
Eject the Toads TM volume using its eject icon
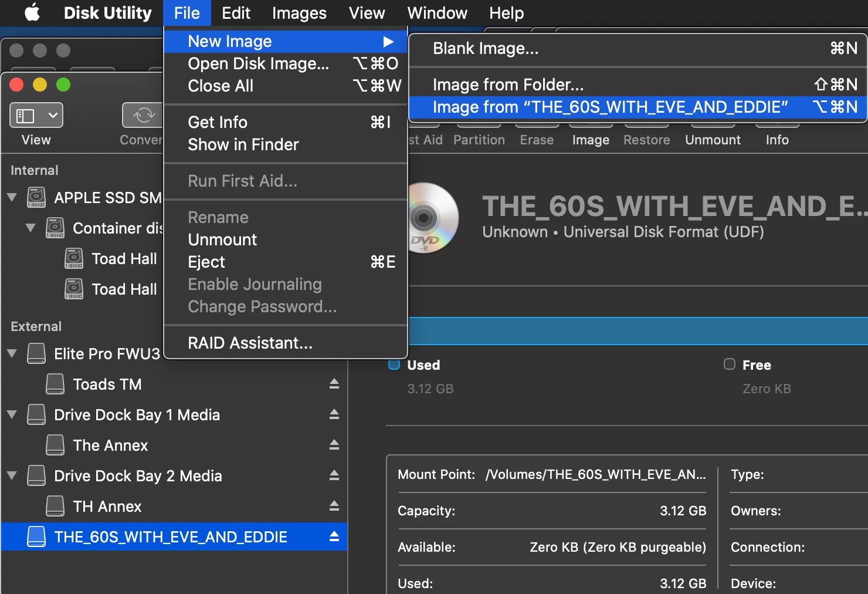(334, 384)
